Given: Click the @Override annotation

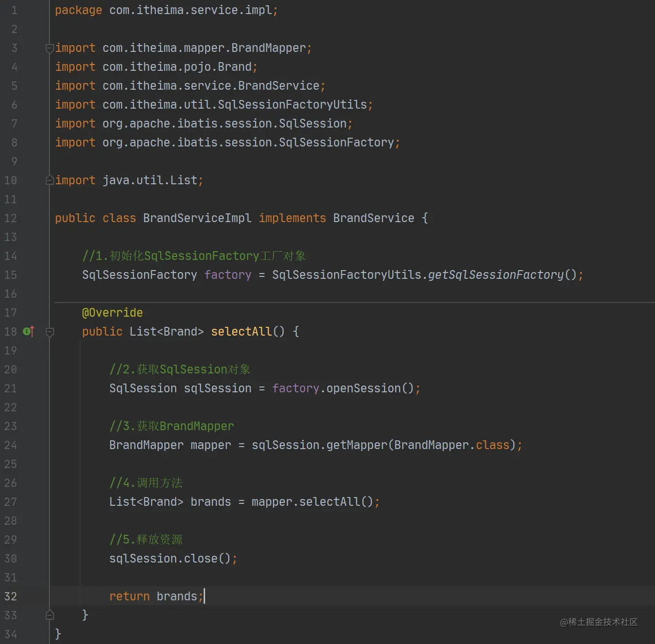Looking at the screenshot, I should 112,313.
